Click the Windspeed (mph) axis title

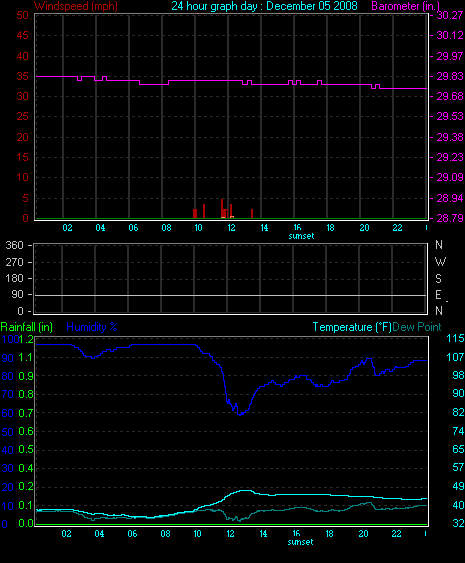click(x=76, y=6)
